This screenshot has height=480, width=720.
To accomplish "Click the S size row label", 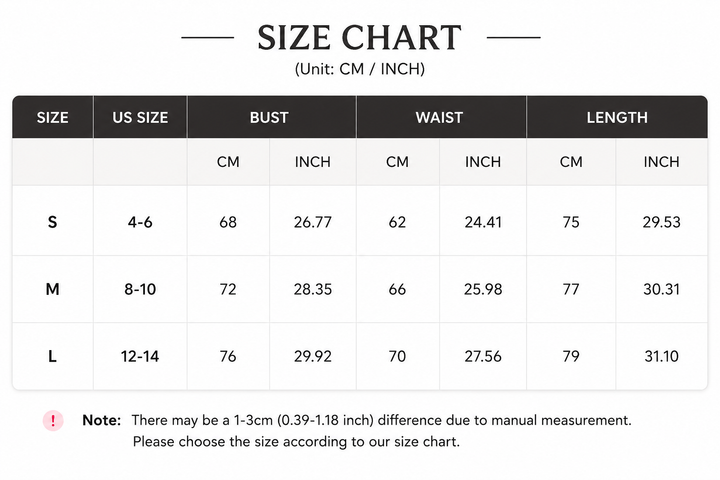I will pyautogui.click(x=52, y=222).
